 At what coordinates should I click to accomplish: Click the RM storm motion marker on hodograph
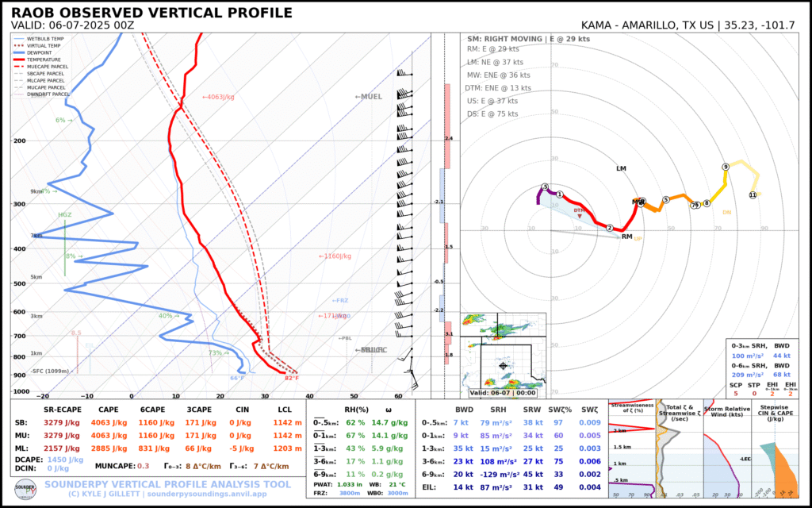pyautogui.click(x=626, y=237)
